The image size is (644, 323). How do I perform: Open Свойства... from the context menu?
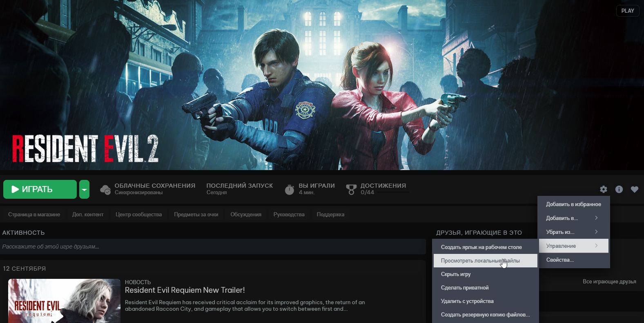[x=573, y=260]
